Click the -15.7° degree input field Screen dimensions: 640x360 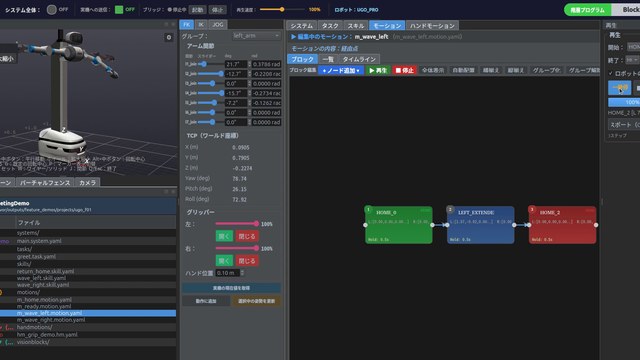point(236,93)
